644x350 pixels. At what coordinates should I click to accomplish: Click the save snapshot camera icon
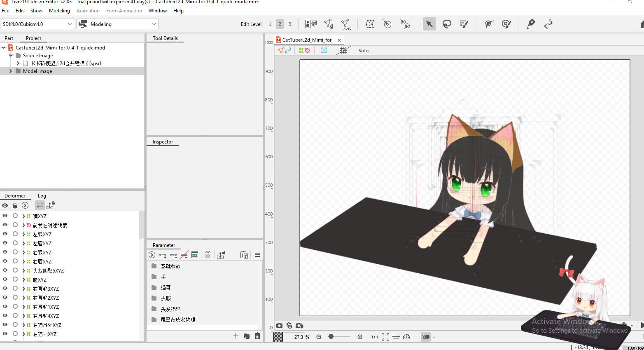pyautogui.click(x=299, y=326)
